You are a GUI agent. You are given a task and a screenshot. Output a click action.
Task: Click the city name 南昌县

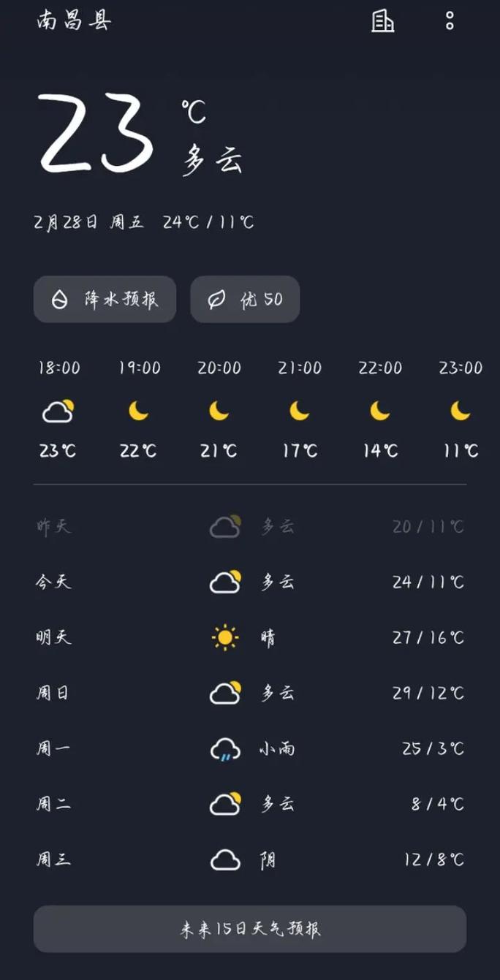(x=73, y=21)
